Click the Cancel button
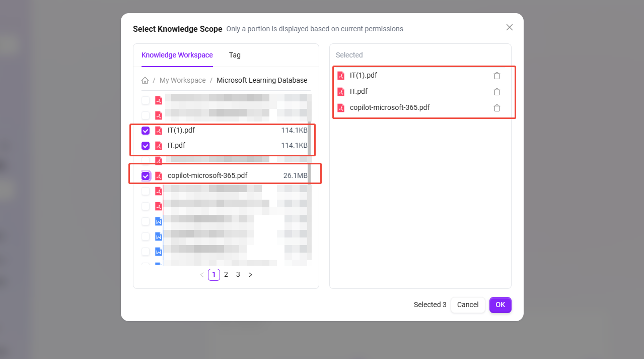 (467, 305)
